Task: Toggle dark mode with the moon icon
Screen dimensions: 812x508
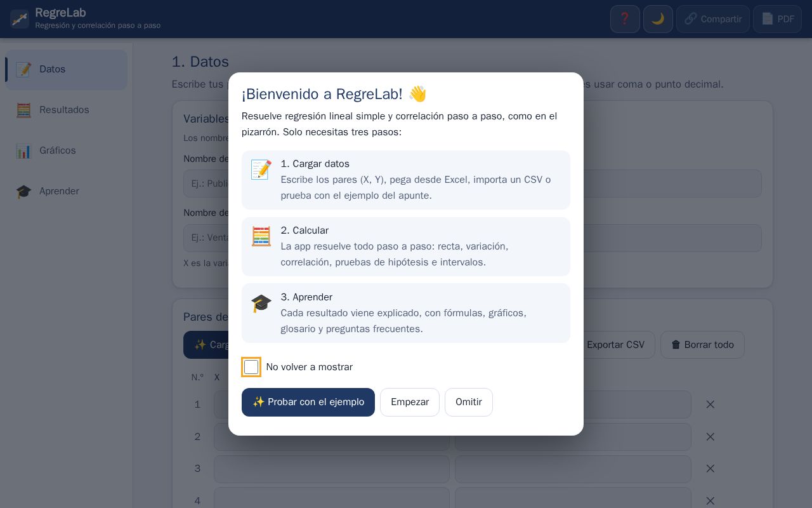Action: pos(658,19)
